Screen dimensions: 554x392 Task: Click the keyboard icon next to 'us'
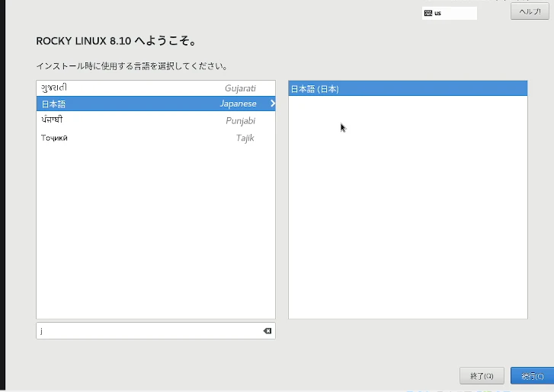(x=428, y=13)
